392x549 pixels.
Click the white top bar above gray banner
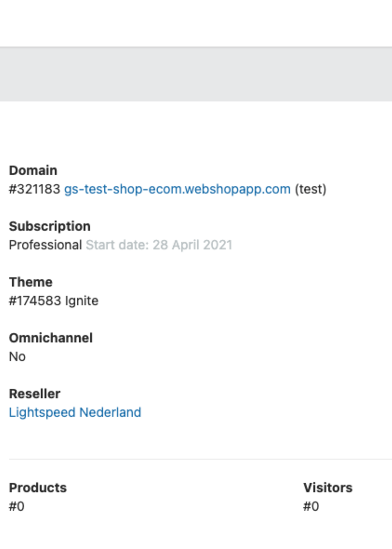click(x=196, y=23)
